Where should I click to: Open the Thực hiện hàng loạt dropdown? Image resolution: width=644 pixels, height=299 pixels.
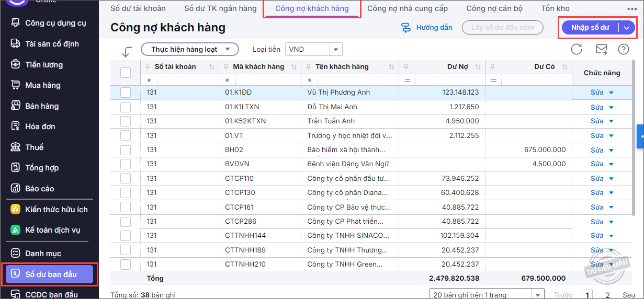tap(189, 50)
